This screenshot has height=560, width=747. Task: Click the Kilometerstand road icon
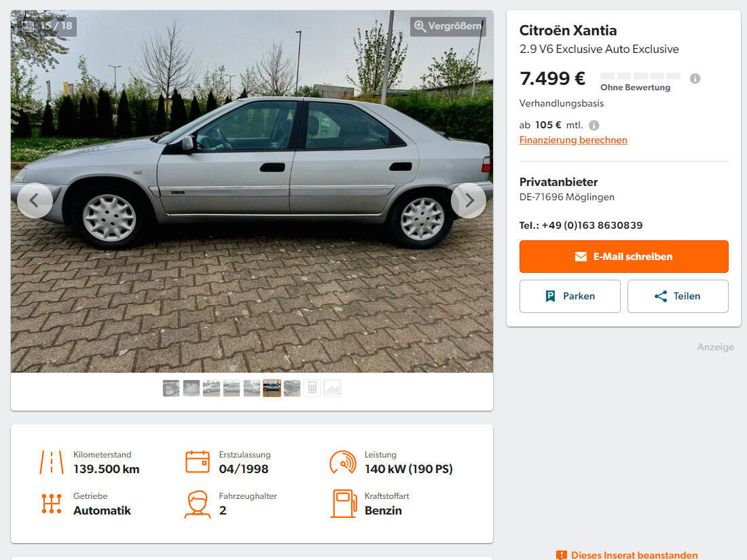[x=52, y=462]
